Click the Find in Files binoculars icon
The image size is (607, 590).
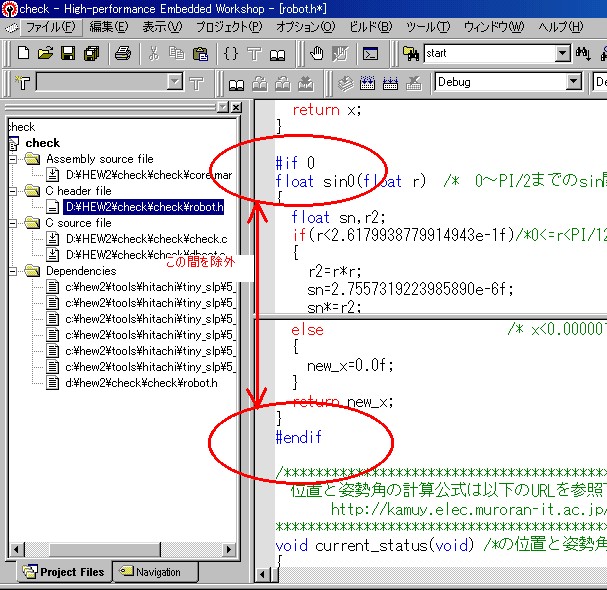[412, 53]
